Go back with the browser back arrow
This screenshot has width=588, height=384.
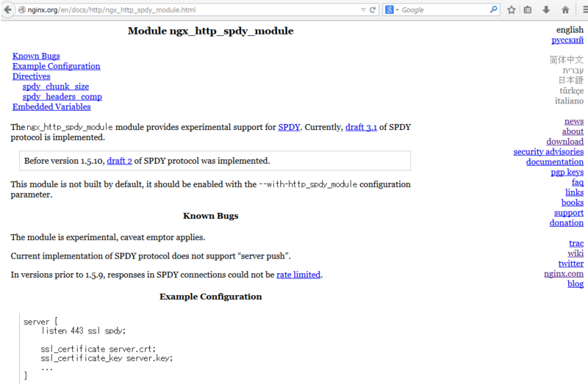point(7,10)
